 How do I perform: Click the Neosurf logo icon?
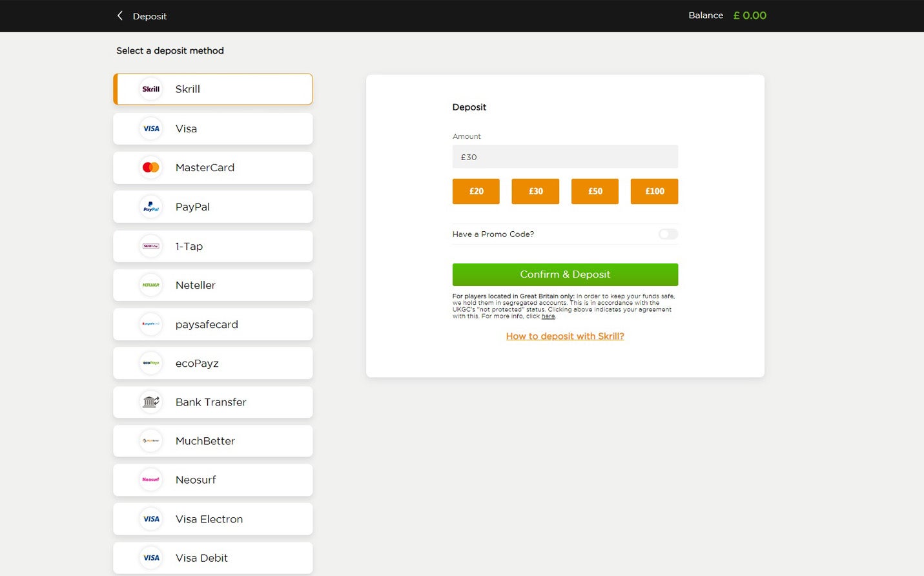click(x=150, y=480)
